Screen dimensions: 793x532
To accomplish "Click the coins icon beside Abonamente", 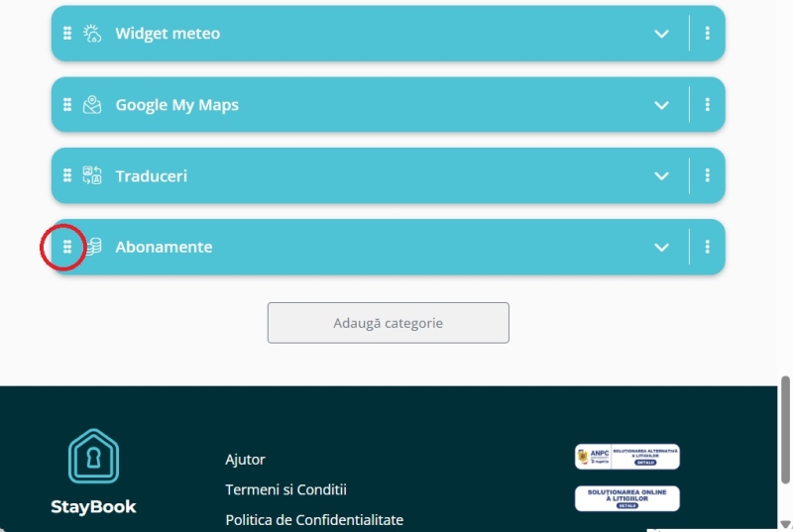I will tap(93, 247).
